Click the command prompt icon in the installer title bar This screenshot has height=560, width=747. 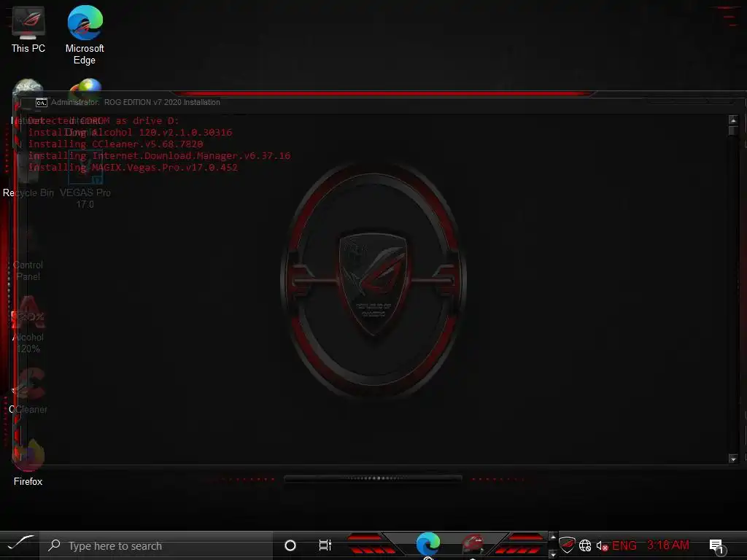42,102
